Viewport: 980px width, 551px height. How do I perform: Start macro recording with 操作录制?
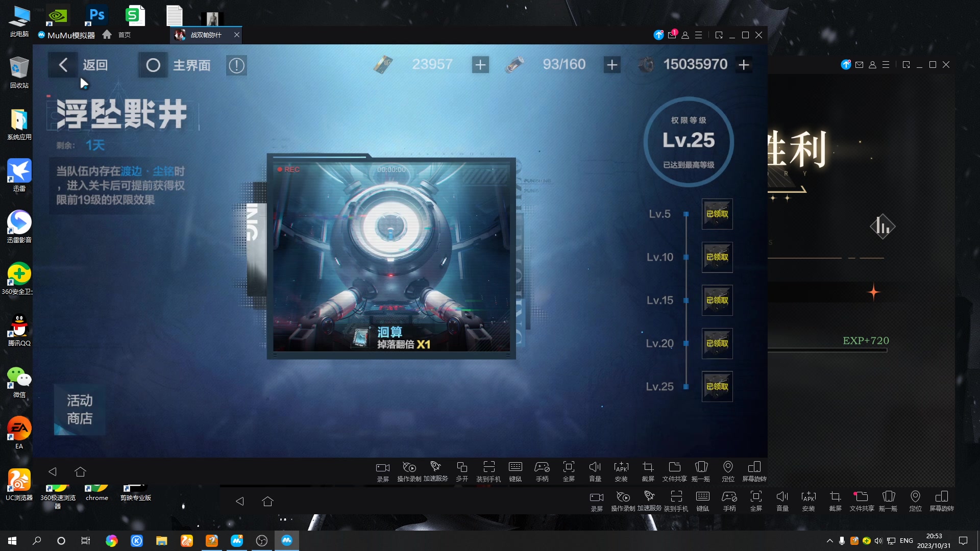coord(409,470)
